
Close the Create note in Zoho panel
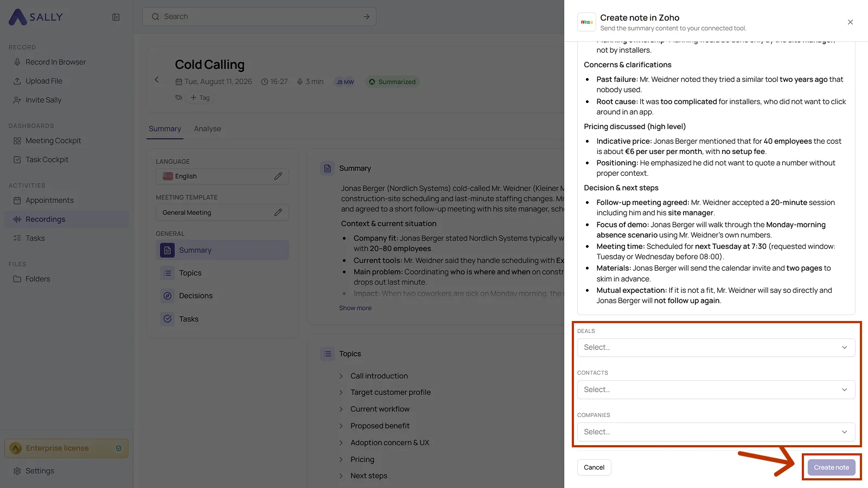(851, 22)
